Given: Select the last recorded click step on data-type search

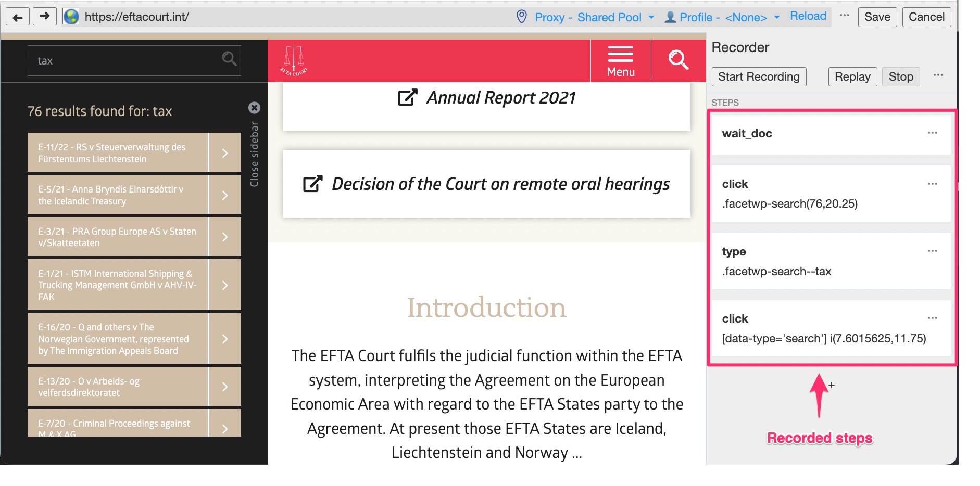Looking at the screenshot, I should pyautogui.click(x=823, y=328).
